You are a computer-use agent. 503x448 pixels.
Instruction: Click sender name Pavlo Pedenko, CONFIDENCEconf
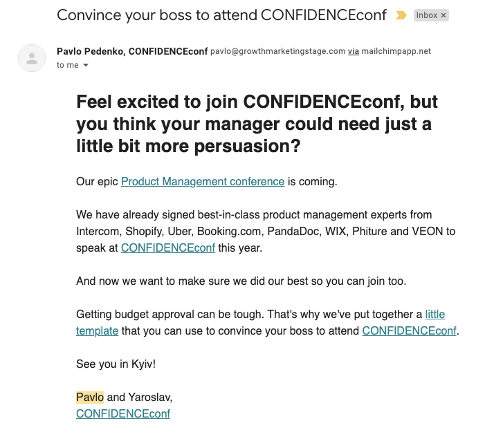click(132, 51)
